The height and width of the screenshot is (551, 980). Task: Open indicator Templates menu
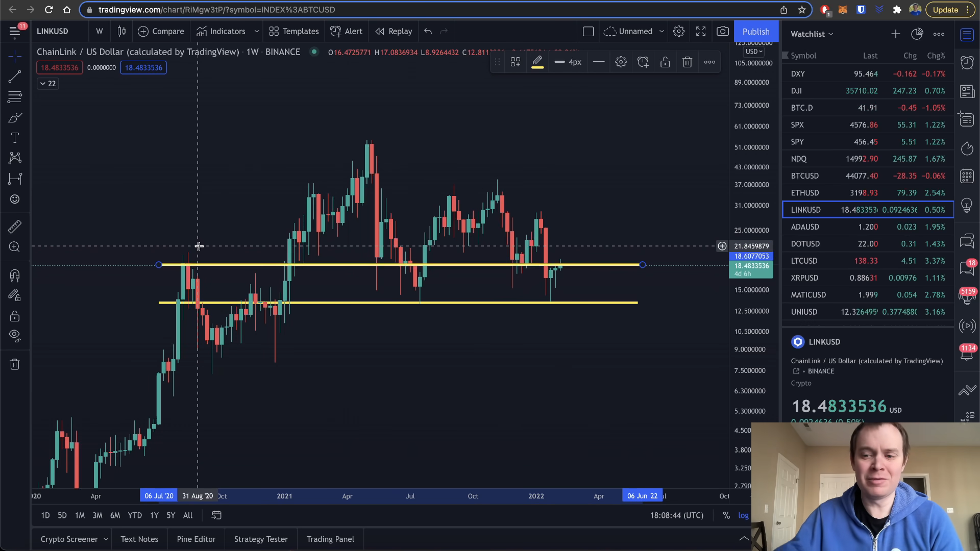[x=294, y=31]
